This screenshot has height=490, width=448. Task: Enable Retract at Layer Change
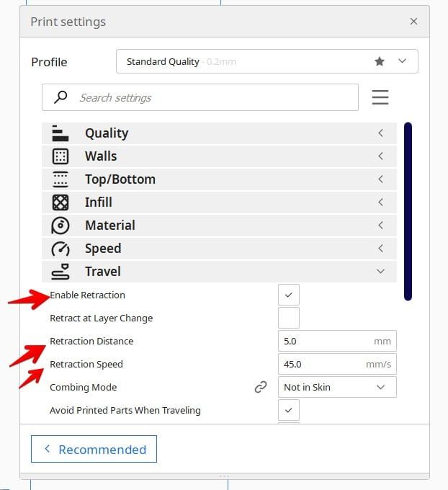(x=288, y=318)
